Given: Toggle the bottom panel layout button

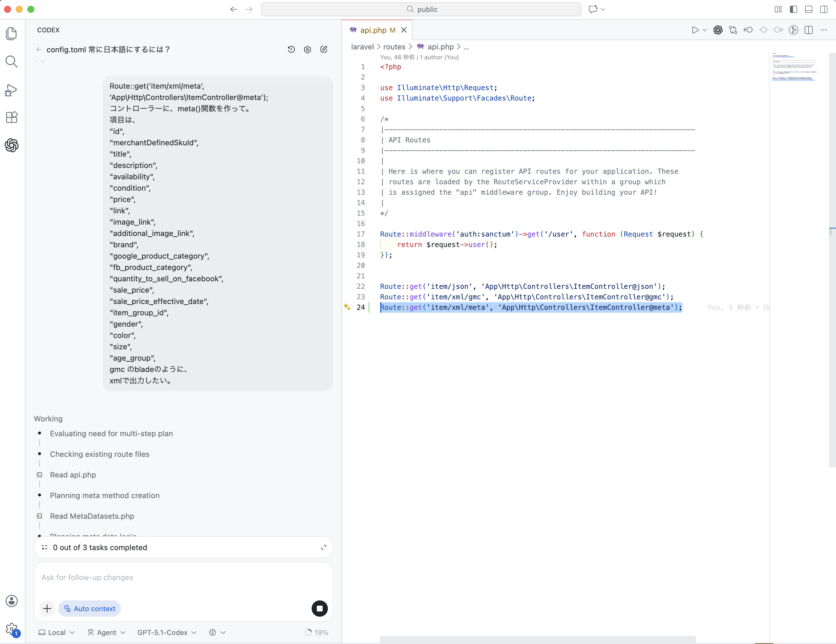Looking at the screenshot, I should coord(808,9).
